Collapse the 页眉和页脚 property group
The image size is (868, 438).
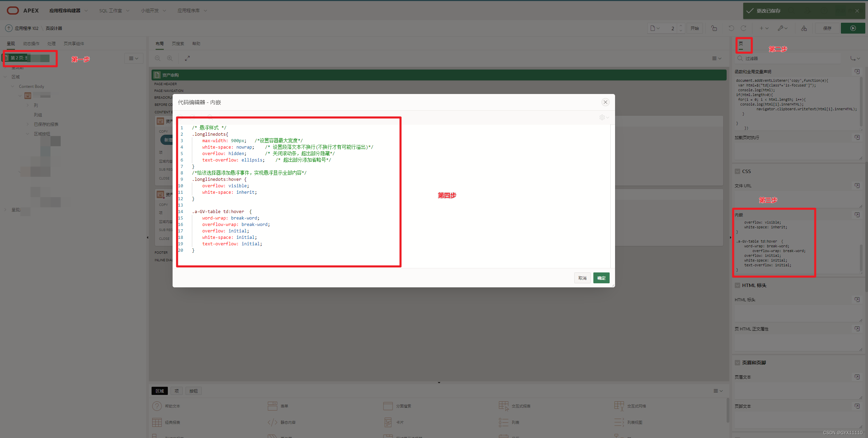pos(737,363)
